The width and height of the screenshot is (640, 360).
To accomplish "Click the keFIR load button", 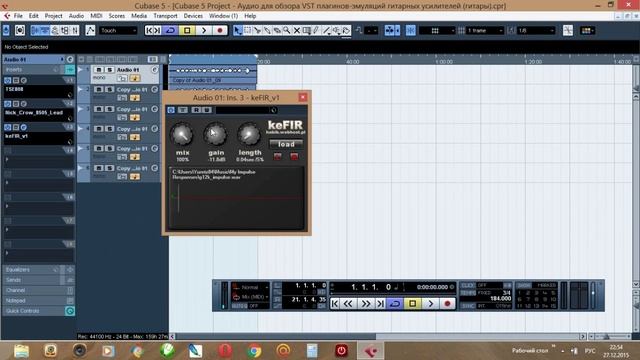I will tap(286, 144).
